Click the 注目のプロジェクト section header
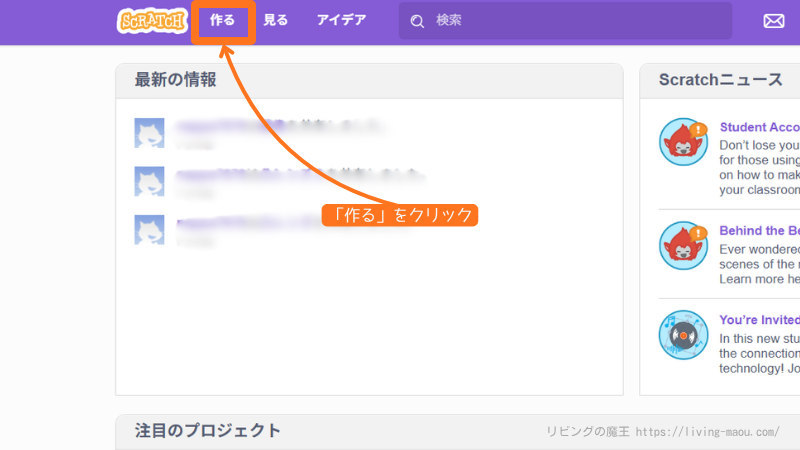Viewport: 800px width, 450px height. tap(208, 431)
